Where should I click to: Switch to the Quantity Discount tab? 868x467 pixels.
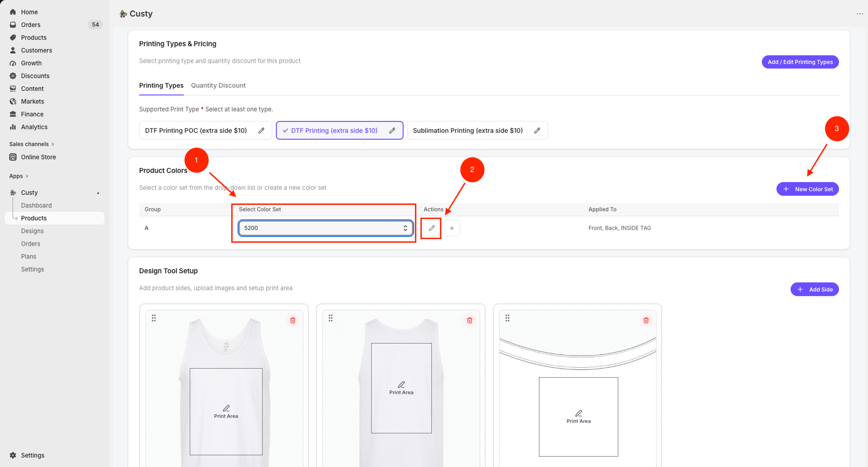click(218, 85)
